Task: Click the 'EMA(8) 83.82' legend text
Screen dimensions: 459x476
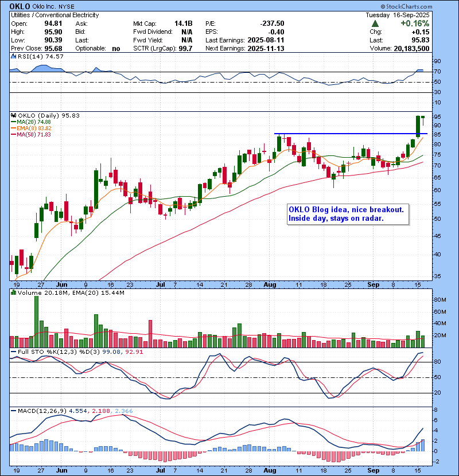Action: click(x=34, y=128)
